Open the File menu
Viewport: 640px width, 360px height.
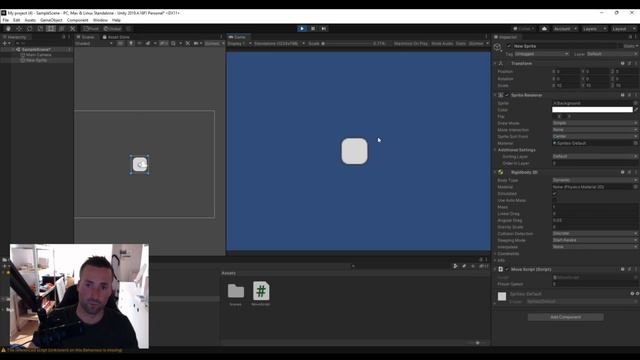coord(6,20)
